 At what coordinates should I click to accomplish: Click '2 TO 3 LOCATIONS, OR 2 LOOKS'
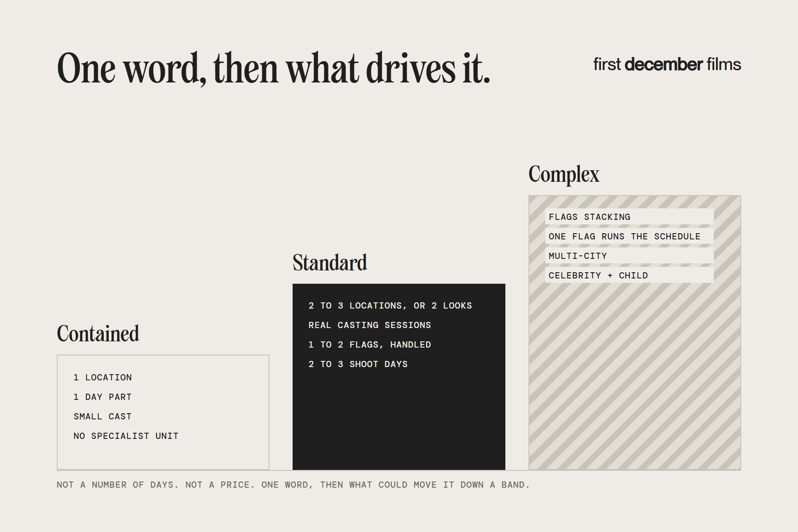coord(390,305)
